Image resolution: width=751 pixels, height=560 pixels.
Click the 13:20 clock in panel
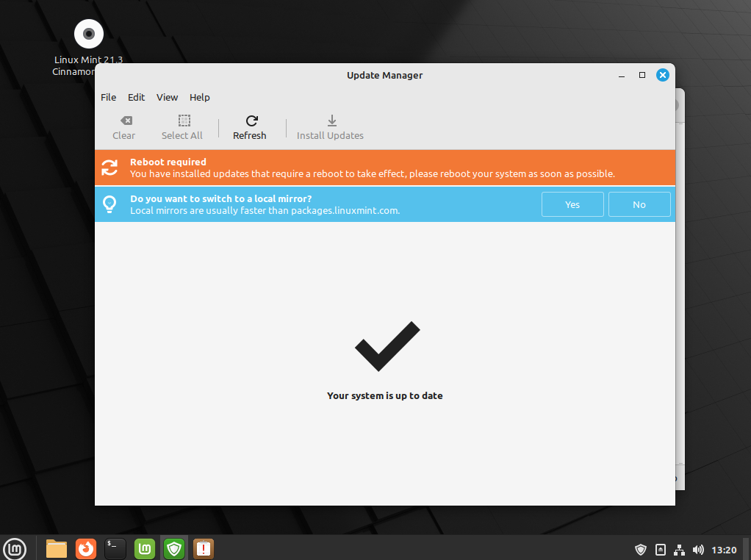(725, 550)
